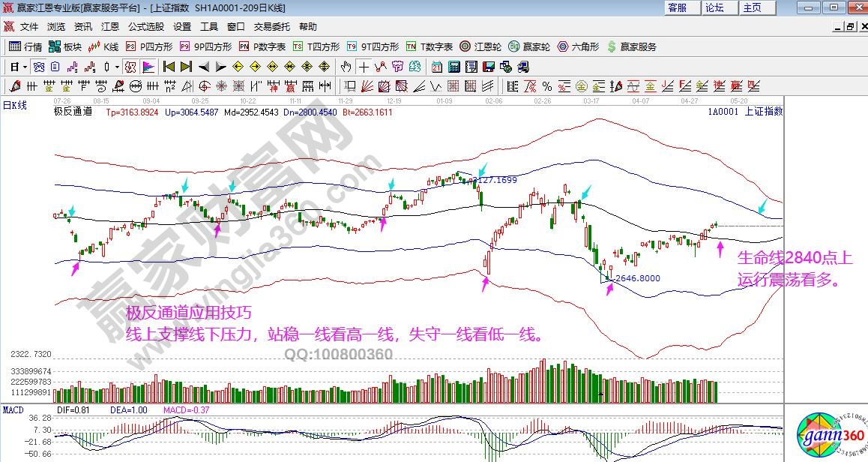The width and height of the screenshot is (868, 462).
Task: Click the calculator icon in toolbar
Action: [453, 66]
